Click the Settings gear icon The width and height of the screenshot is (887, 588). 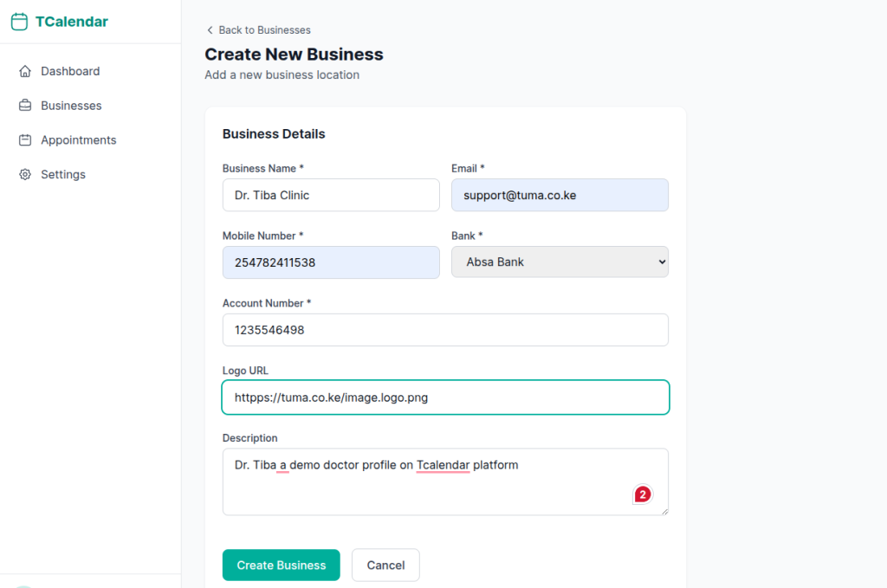point(25,175)
